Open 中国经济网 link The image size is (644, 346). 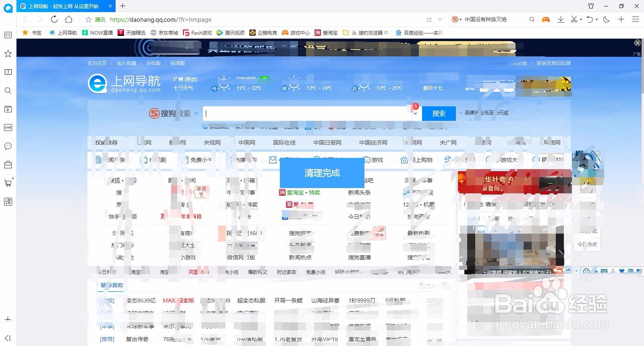click(x=373, y=143)
